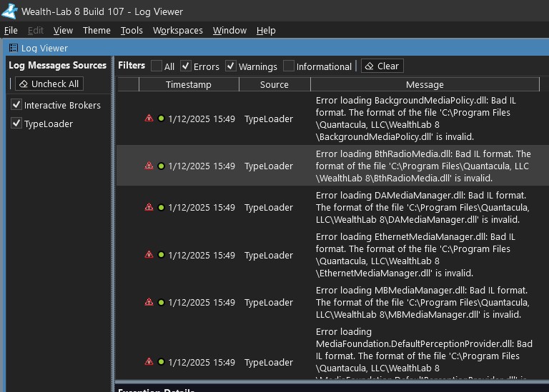This screenshot has width=549, height=392.
Task: Click error icon on EthernetMediaManager.dll row
Action: (x=149, y=255)
